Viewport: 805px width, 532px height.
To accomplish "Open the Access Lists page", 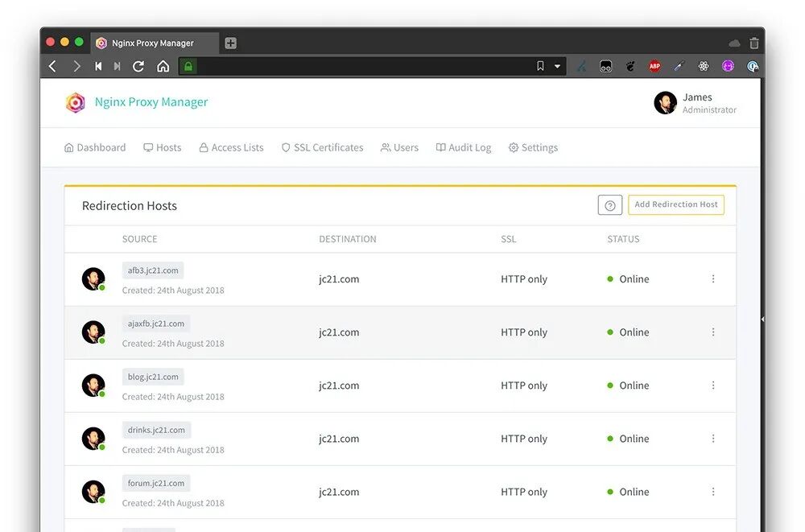I will [x=231, y=147].
